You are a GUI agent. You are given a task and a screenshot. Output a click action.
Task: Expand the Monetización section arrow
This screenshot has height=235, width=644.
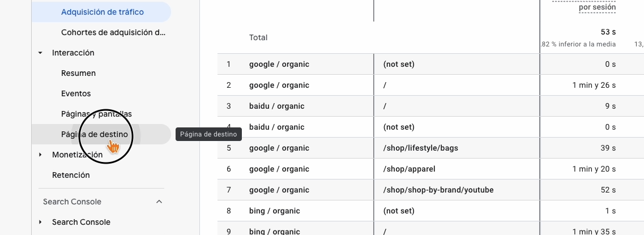(x=40, y=155)
